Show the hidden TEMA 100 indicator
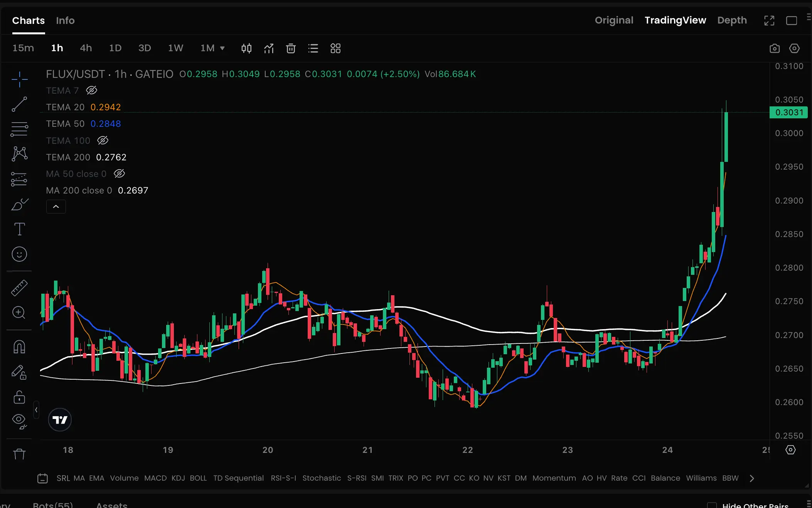The height and width of the screenshot is (508, 812). (x=103, y=140)
